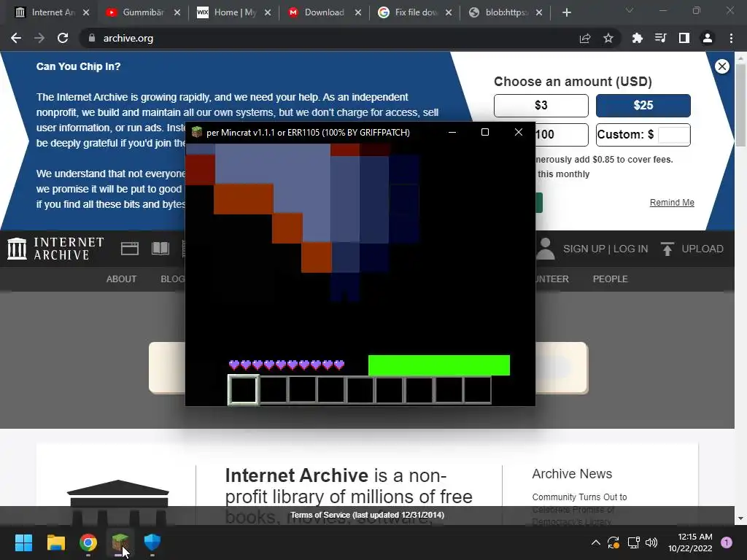Viewport: 747px width, 560px height.
Task: Open media control icon in toolbar
Action: (x=660, y=38)
